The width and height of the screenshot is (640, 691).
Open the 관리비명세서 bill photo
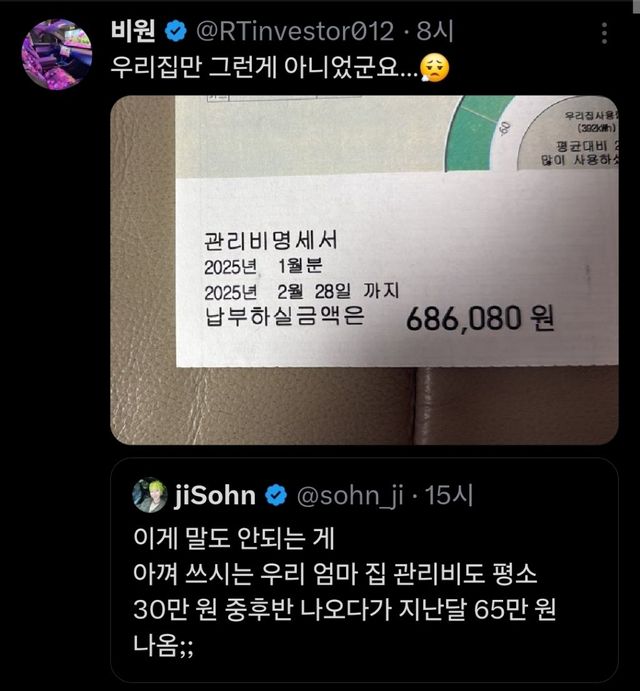(364, 270)
